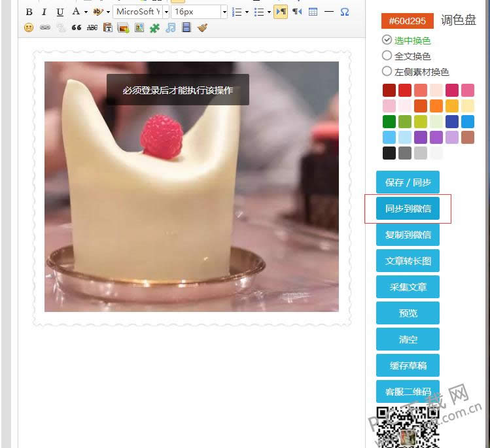Screen dimensions: 490x448
Task: Select the 左侧素材换色 radio option
Action: pos(387,71)
